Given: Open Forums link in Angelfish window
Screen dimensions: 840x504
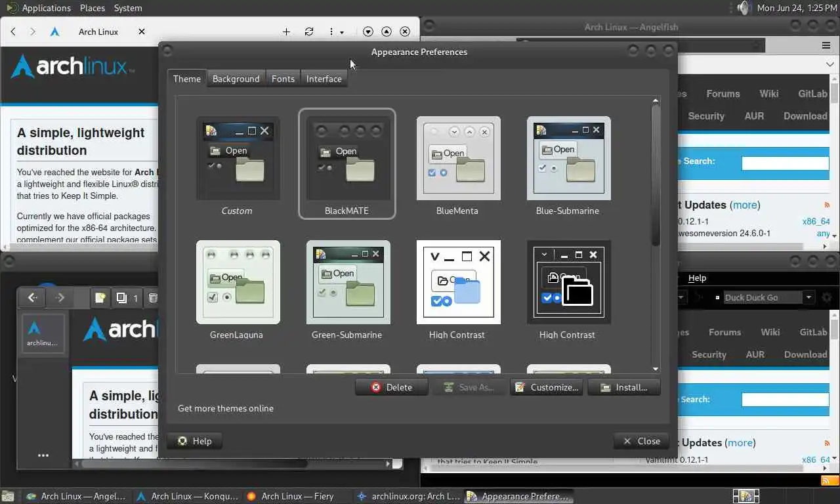Looking at the screenshot, I should pos(723,94).
